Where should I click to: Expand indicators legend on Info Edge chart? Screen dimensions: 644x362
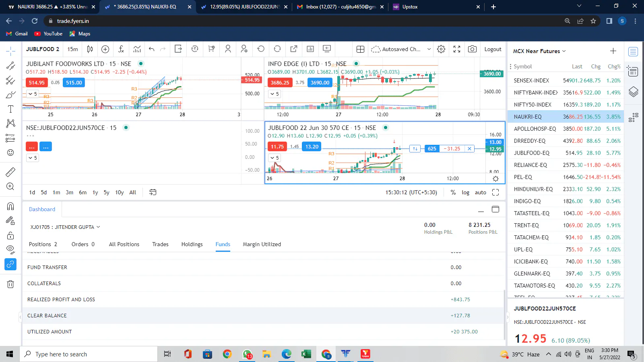coord(275,94)
